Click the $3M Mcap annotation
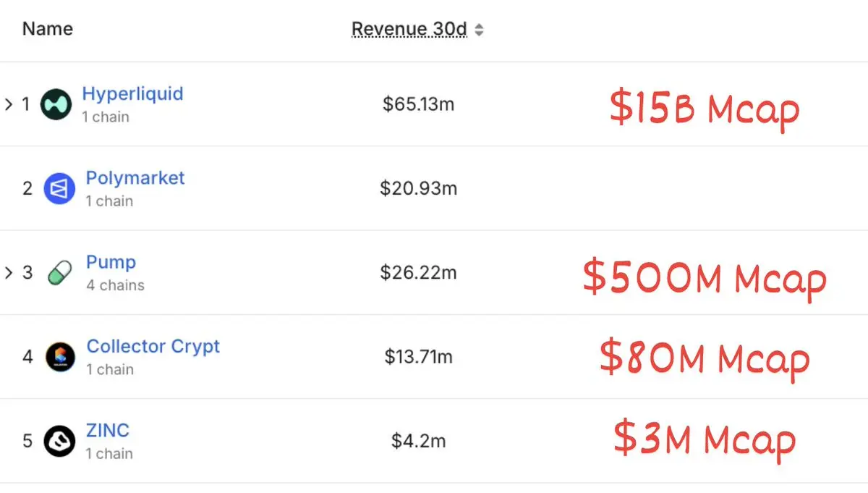This screenshot has height=493, width=868. pyautogui.click(x=705, y=439)
